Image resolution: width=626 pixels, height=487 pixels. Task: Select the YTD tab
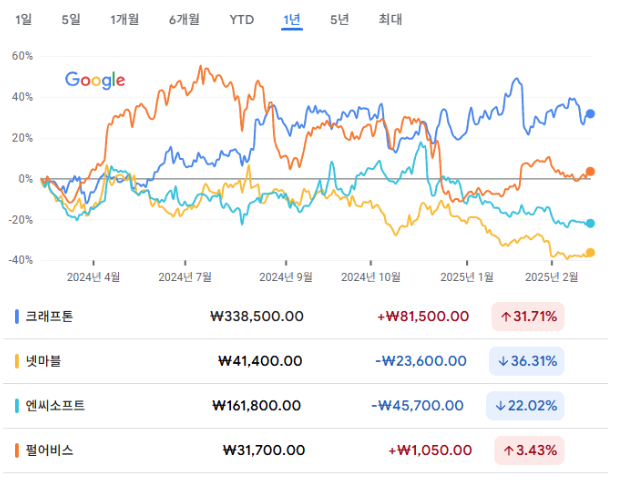click(x=242, y=20)
